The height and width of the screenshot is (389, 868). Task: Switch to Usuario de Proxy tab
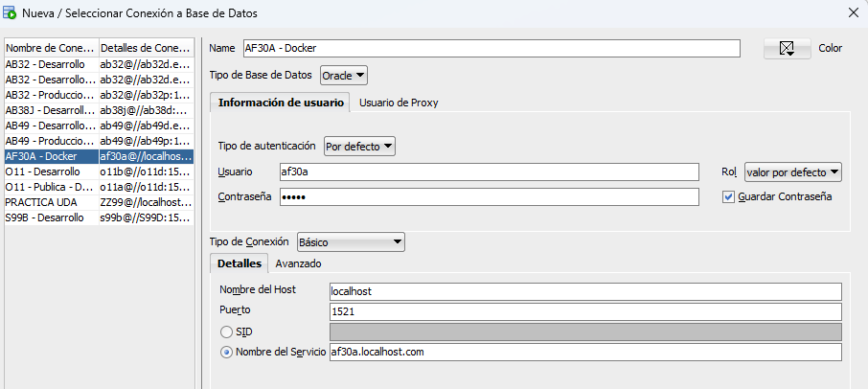(x=399, y=103)
